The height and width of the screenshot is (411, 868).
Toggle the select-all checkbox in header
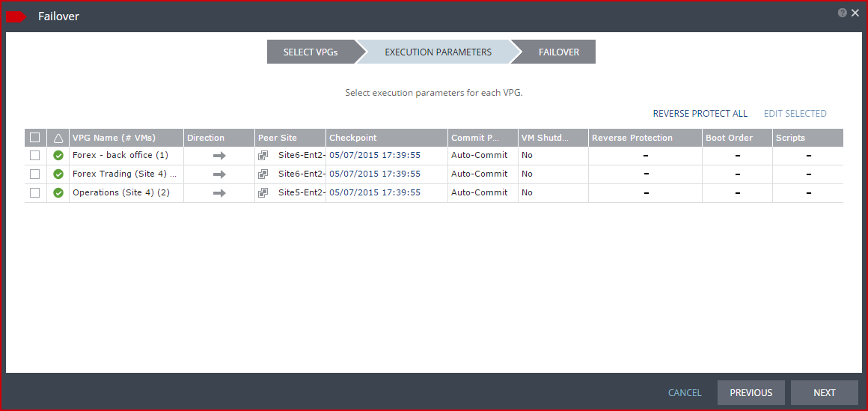click(35, 137)
